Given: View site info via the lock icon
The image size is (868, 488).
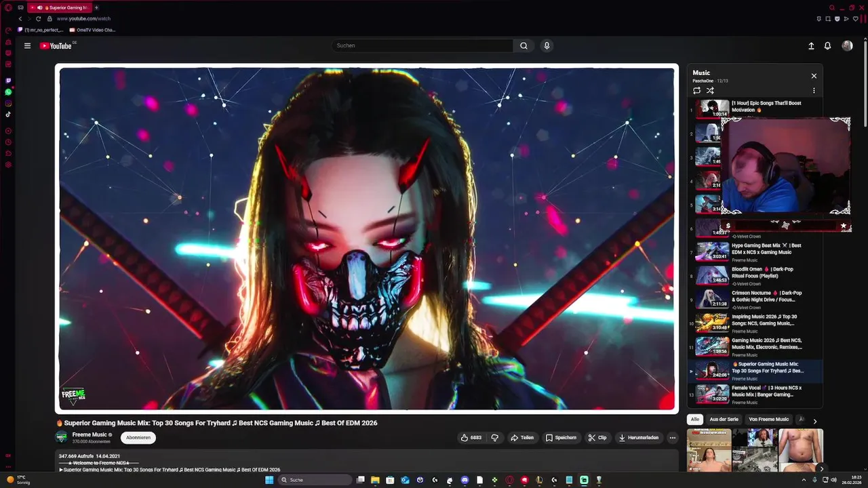Looking at the screenshot, I should pyautogui.click(x=49, y=19).
